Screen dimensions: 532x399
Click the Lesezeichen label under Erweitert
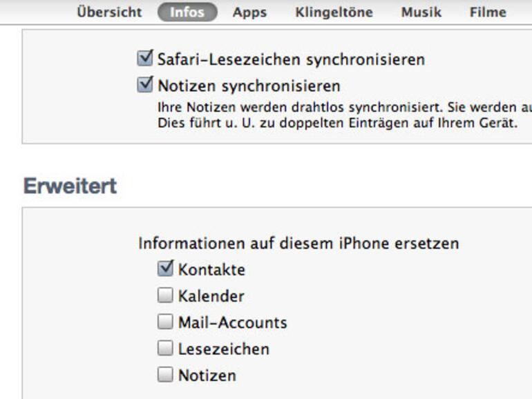point(223,349)
